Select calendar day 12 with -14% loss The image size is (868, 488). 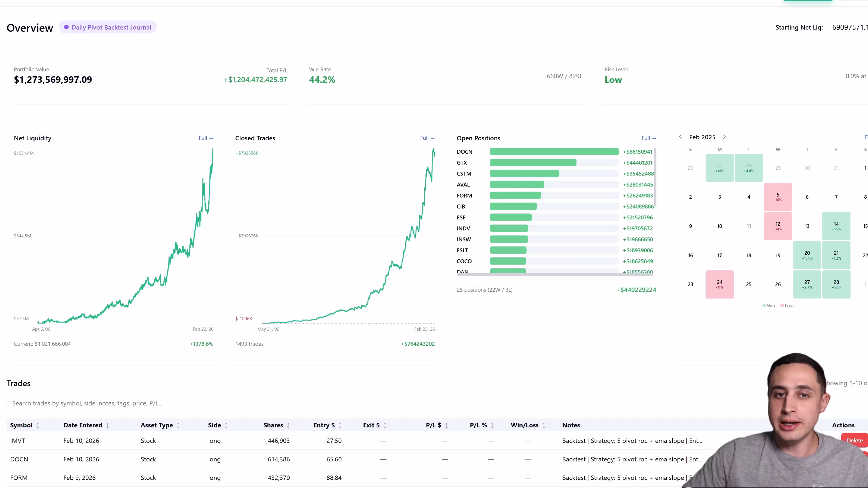click(x=778, y=226)
